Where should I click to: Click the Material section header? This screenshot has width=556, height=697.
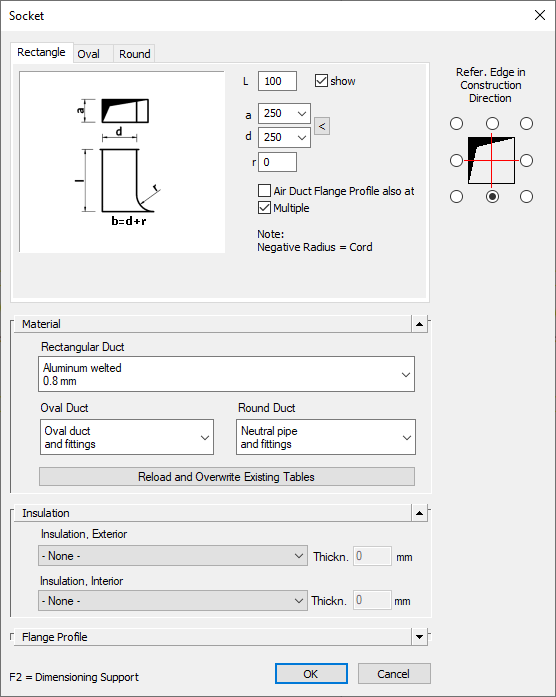click(212, 324)
